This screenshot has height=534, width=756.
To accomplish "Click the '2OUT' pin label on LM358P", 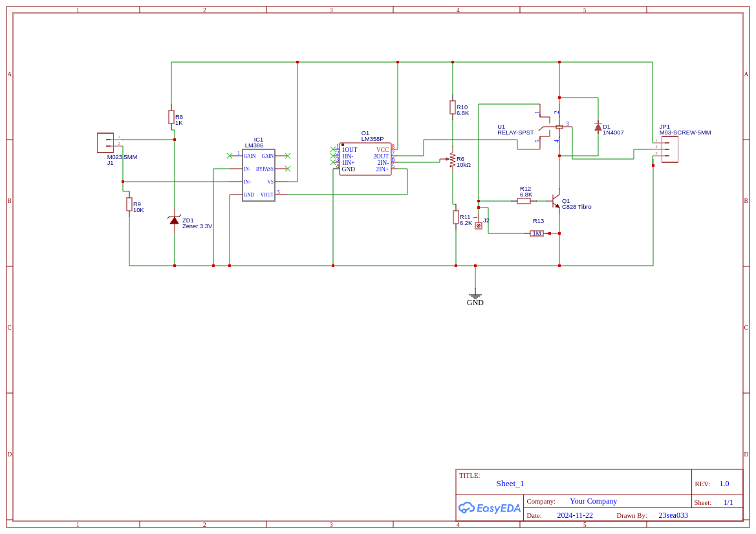I will pyautogui.click(x=381, y=156).
